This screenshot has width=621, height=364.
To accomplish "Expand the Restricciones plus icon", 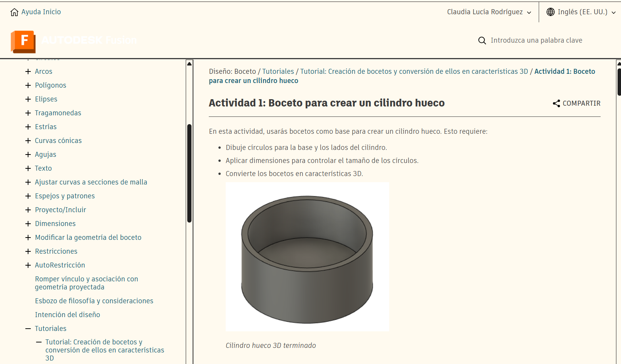I will (28, 251).
